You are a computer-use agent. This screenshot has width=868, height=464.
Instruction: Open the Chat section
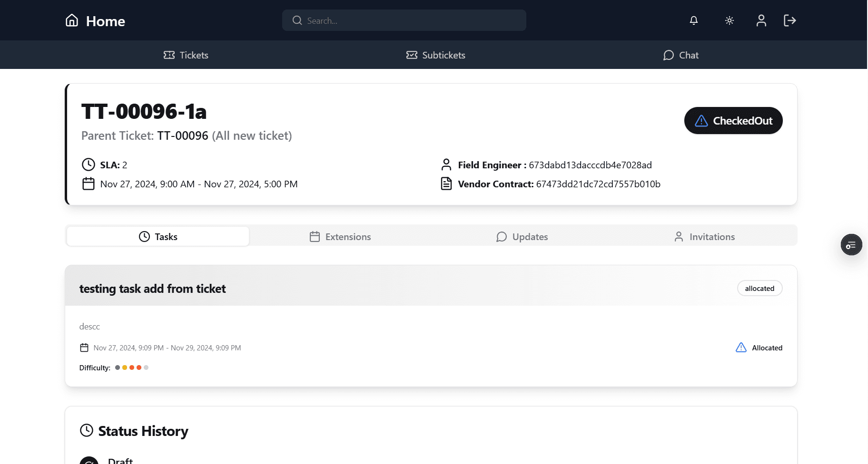(681, 55)
